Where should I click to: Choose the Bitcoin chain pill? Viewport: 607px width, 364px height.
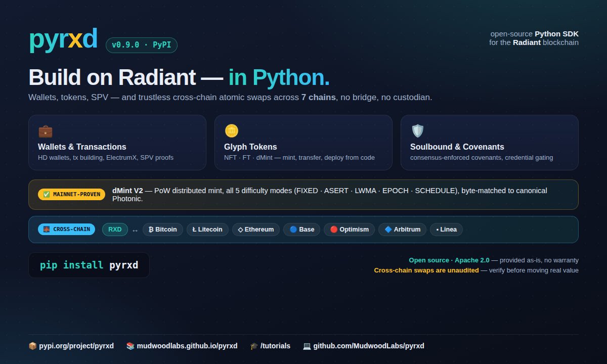pos(163,230)
